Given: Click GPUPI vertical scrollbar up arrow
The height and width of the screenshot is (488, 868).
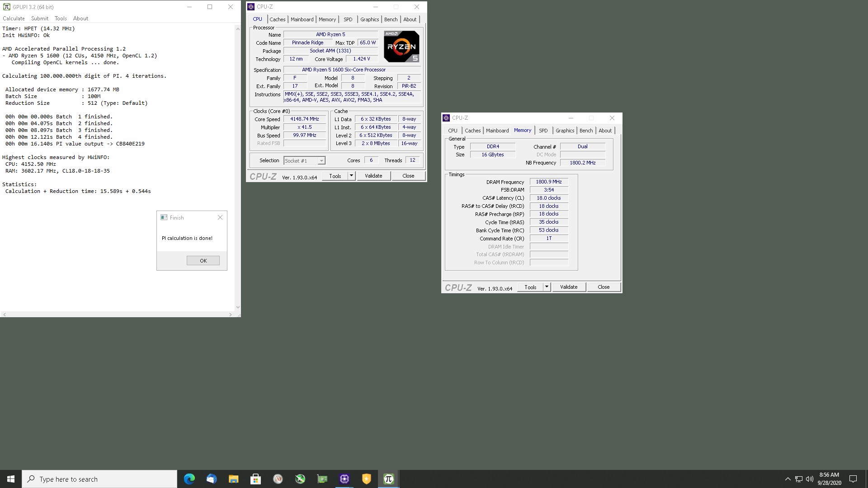Looking at the screenshot, I should coord(238,28).
